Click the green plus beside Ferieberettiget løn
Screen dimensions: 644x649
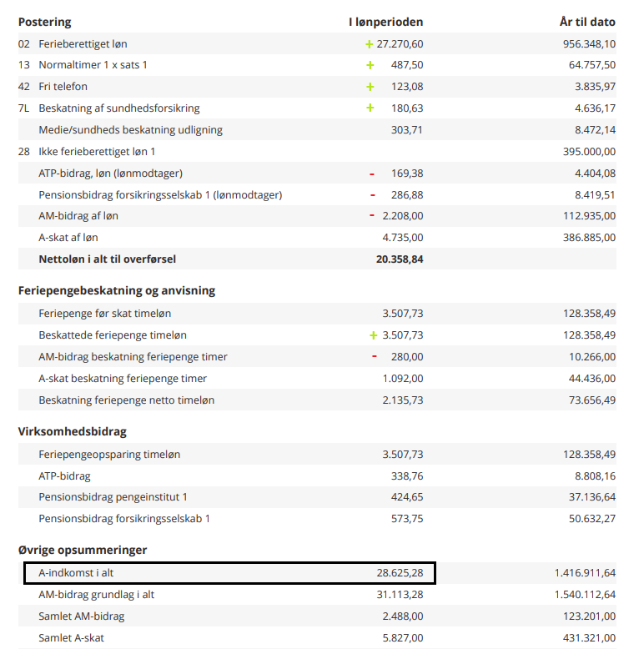[358, 43]
